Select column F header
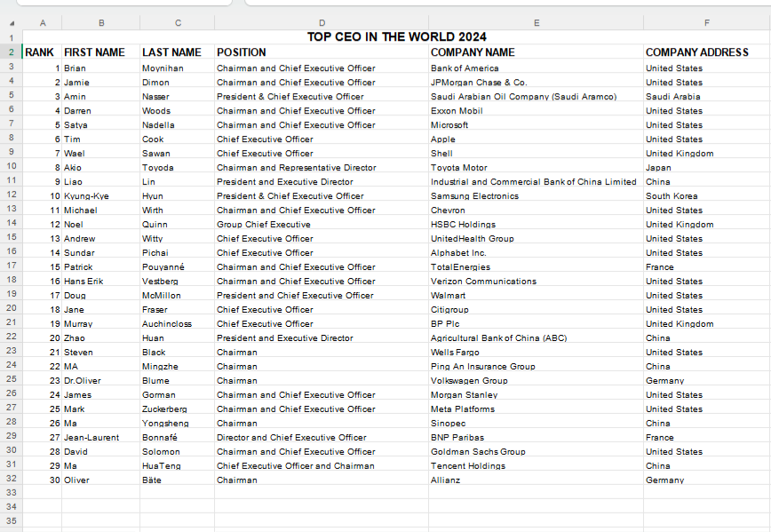The image size is (771, 532). pos(706,22)
